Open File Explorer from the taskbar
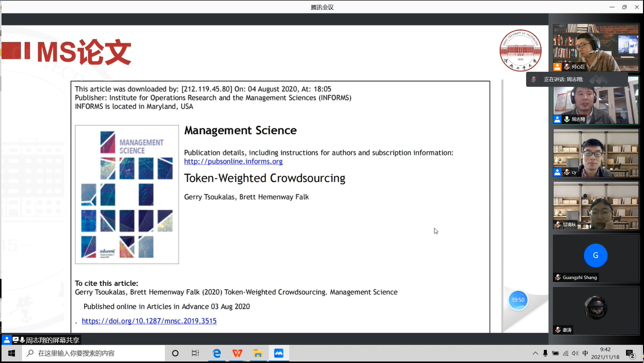 point(258,353)
